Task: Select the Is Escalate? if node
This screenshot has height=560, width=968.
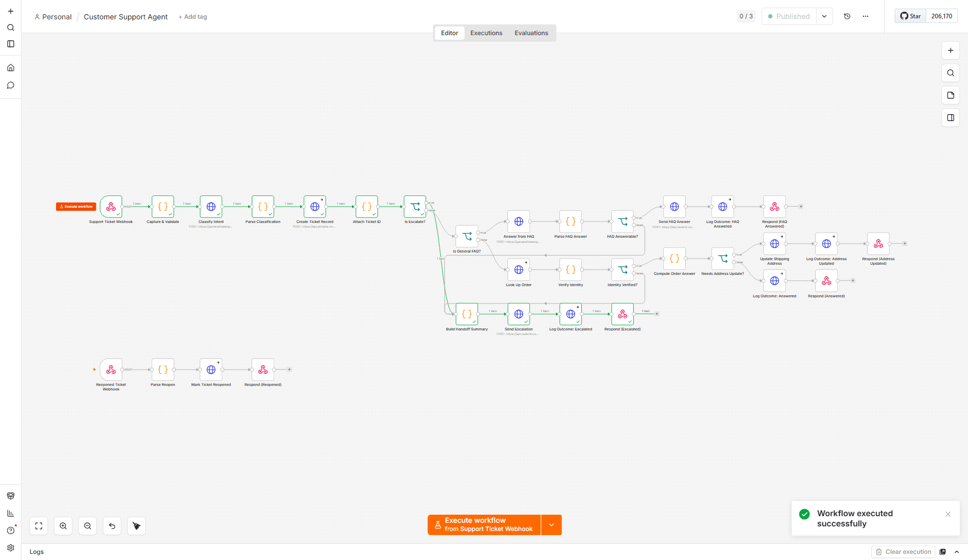Action: coord(415,207)
